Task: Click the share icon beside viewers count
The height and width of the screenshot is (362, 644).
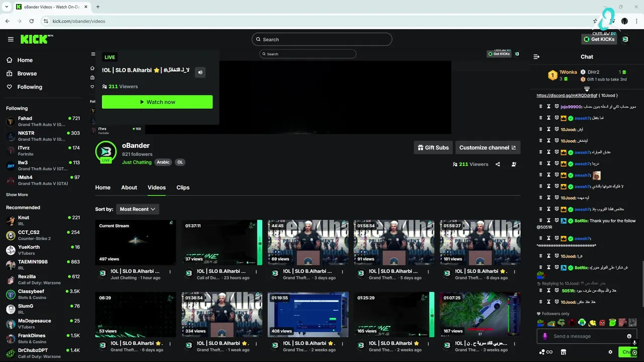Action: [x=498, y=164]
